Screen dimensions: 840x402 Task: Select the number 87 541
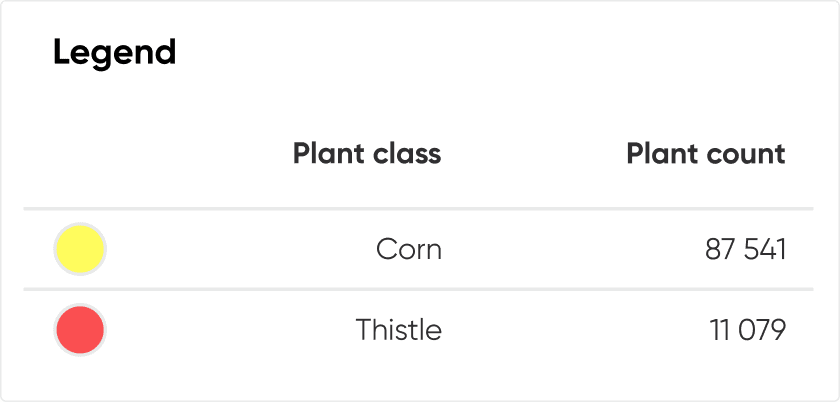[745, 249]
